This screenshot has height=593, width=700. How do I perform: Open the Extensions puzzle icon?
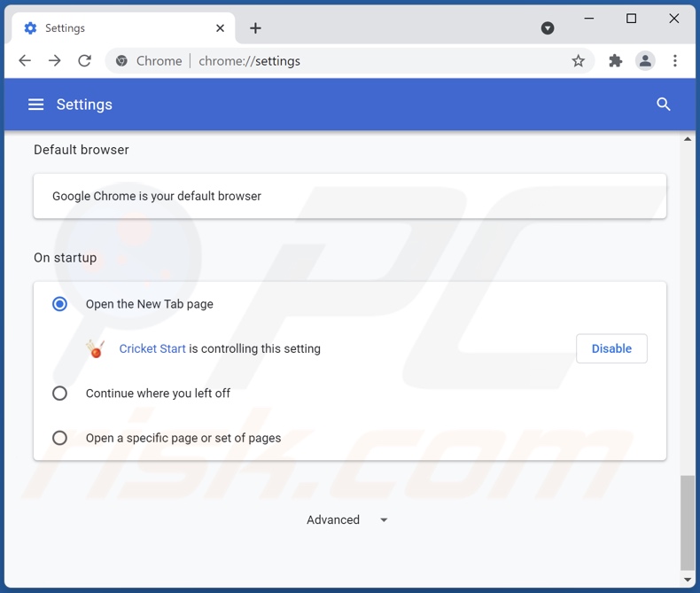(615, 61)
